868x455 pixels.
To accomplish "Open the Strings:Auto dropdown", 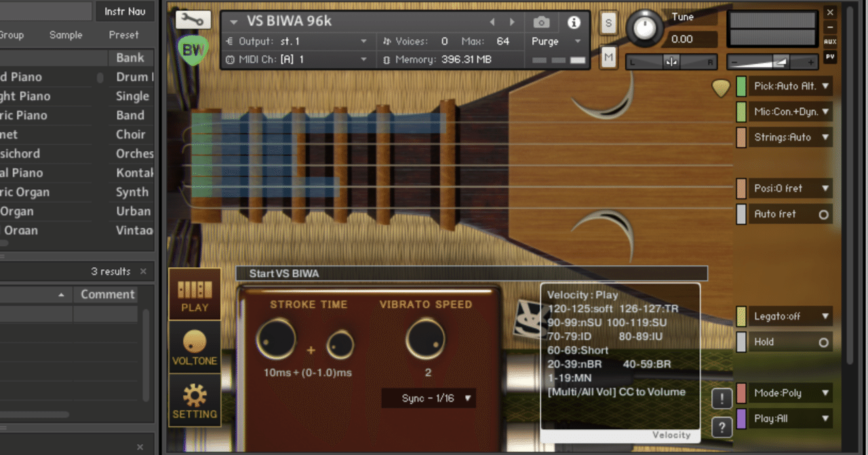I will [791, 137].
